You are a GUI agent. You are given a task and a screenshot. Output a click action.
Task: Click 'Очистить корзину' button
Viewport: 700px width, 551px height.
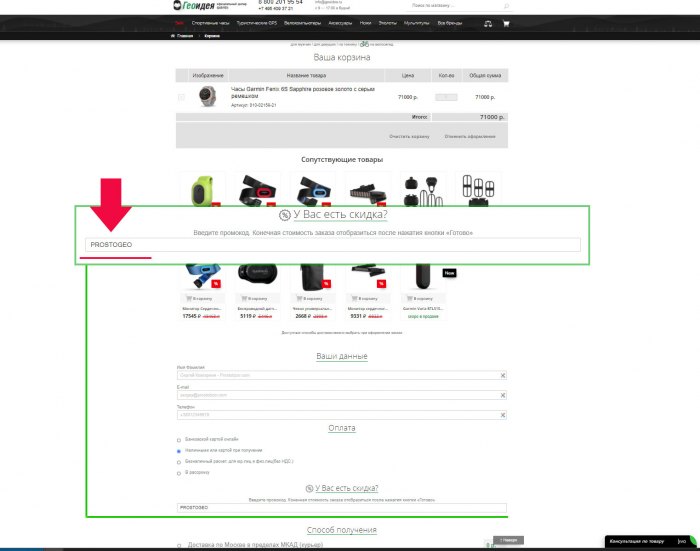click(x=409, y=135)
